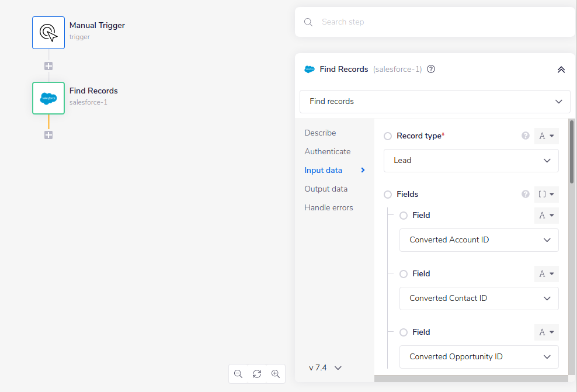Viewport: 577px width, 392px height.
Task: Click the Manual Trigger icon
Action: coord(48,32)
